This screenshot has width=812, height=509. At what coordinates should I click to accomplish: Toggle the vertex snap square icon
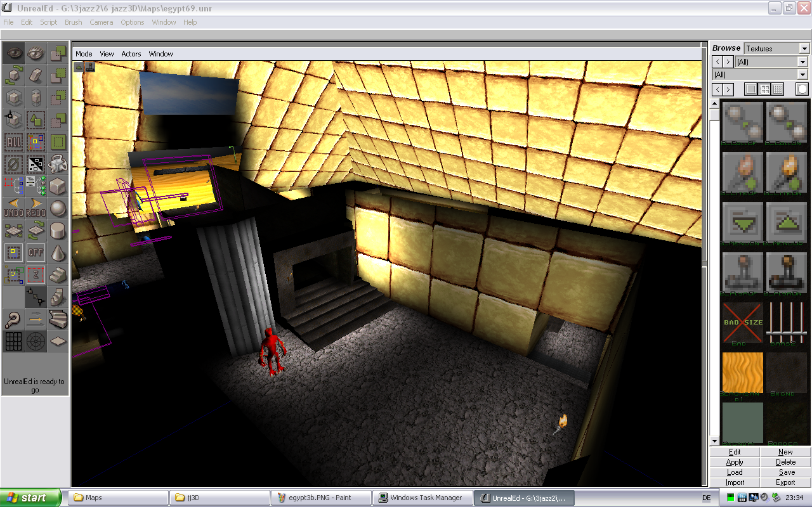[x=14, y=253]
